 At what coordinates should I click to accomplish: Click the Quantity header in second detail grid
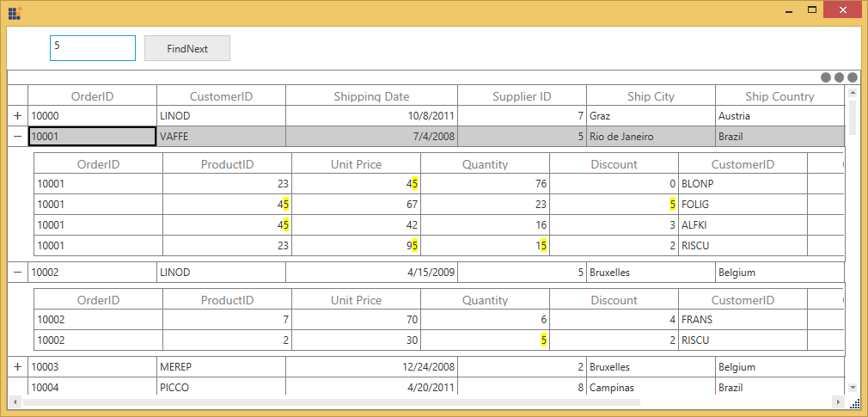pyautogui.click(x=485, y=299)
